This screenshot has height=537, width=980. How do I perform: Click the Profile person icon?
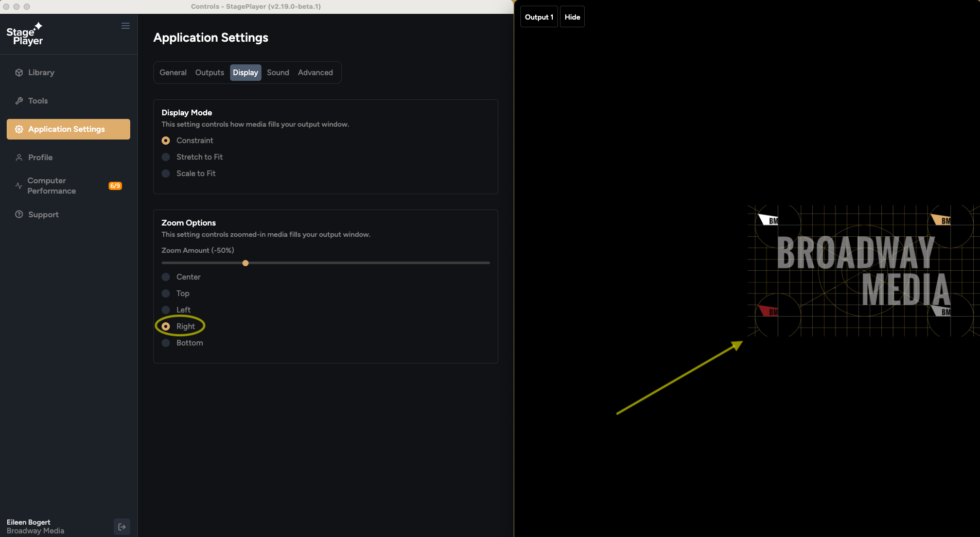coord(19,158)
